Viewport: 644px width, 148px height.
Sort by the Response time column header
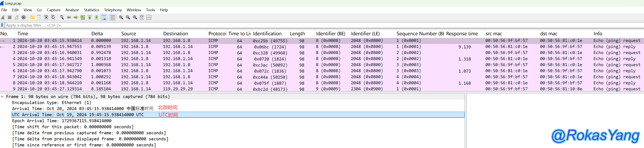[x=462, y=33]
